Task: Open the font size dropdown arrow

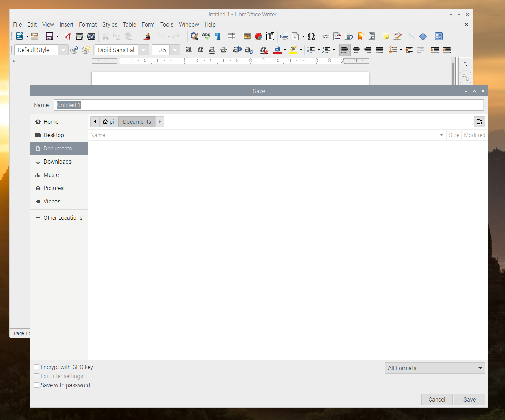Action: pyautogui.click(x=175, y=50)
